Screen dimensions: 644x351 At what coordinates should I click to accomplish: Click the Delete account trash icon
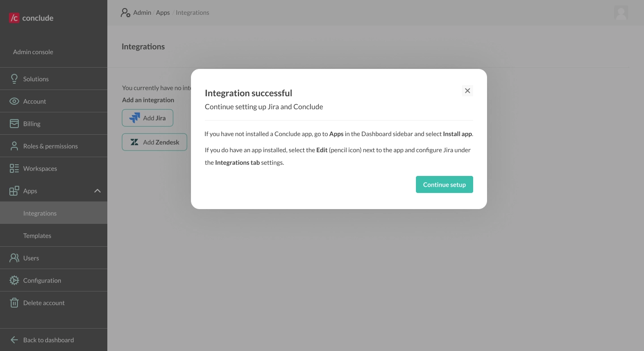14,303
